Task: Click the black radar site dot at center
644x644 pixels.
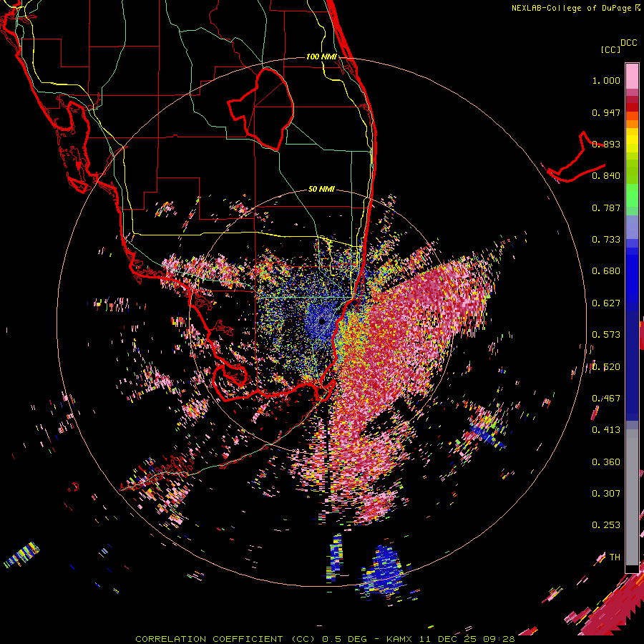Action: point(322,321)
